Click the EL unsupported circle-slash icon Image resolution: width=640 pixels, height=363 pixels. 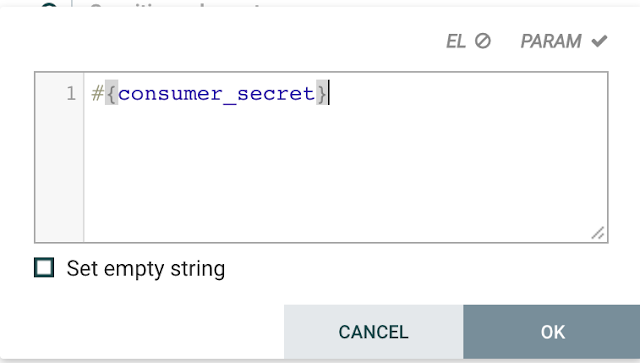pos(482,41)
